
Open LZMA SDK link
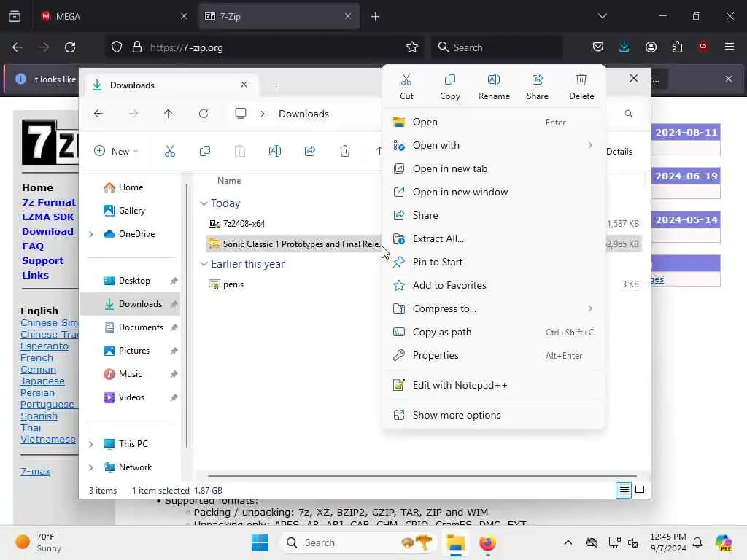point(47,217)
